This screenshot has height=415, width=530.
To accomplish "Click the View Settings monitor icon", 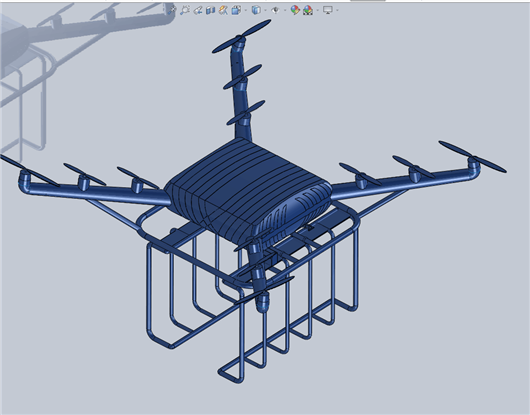I will [328, 10].
